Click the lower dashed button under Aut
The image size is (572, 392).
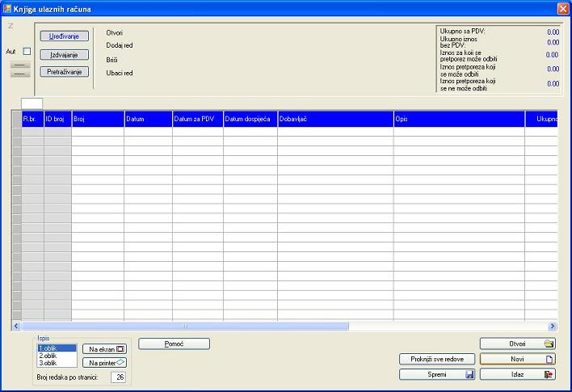20,74
